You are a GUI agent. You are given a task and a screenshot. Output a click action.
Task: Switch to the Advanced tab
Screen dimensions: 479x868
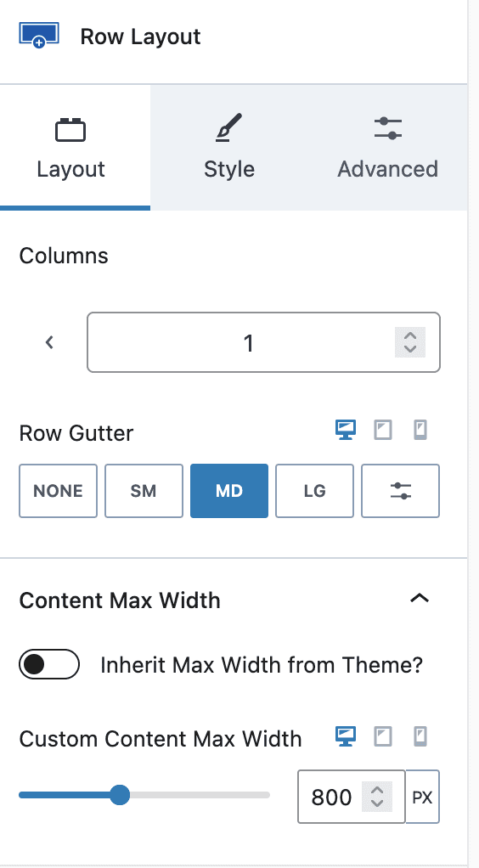coord(387,147)
